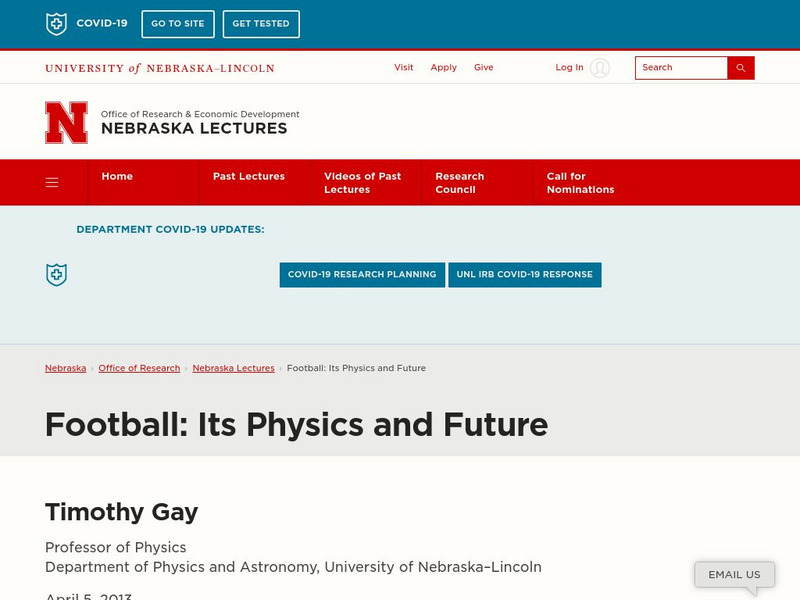Click the search magnifier button
The height and width of the screenshot is (600, 800).
(741, 68)
